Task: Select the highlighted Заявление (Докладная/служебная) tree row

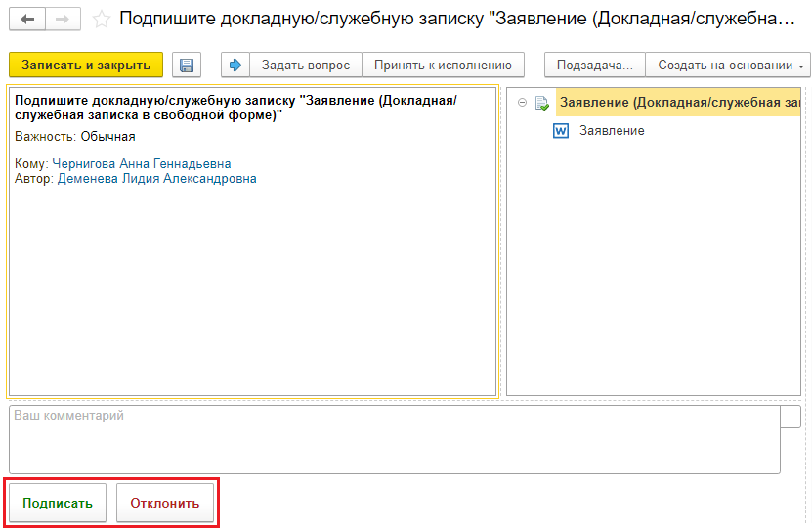Action: coord(679,103)
